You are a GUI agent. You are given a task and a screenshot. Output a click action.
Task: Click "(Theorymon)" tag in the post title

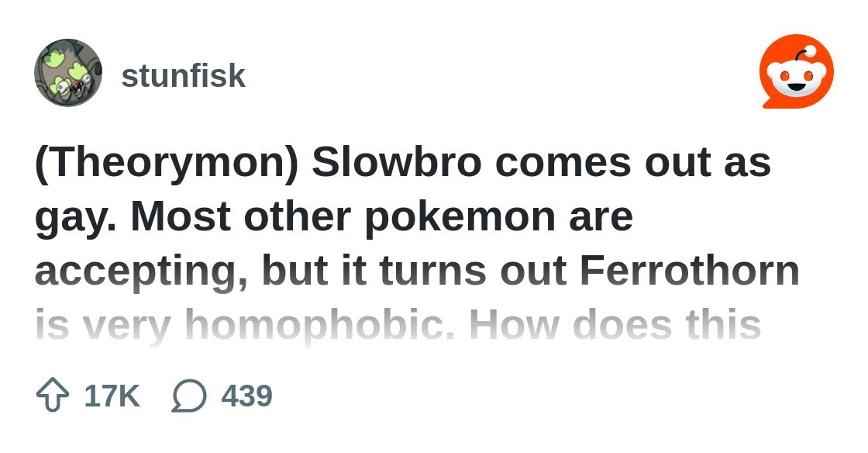(x=167, y=162)
